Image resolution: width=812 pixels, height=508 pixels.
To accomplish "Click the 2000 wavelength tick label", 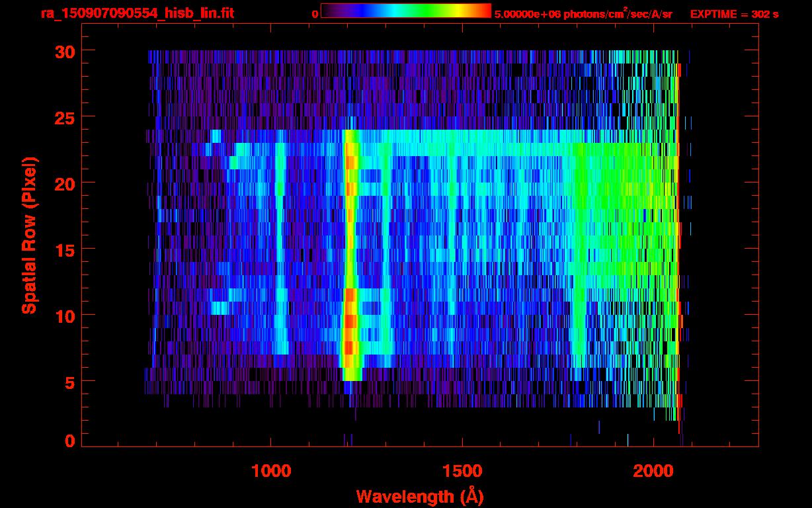I will pyautogui.click(x=653, y=471).
